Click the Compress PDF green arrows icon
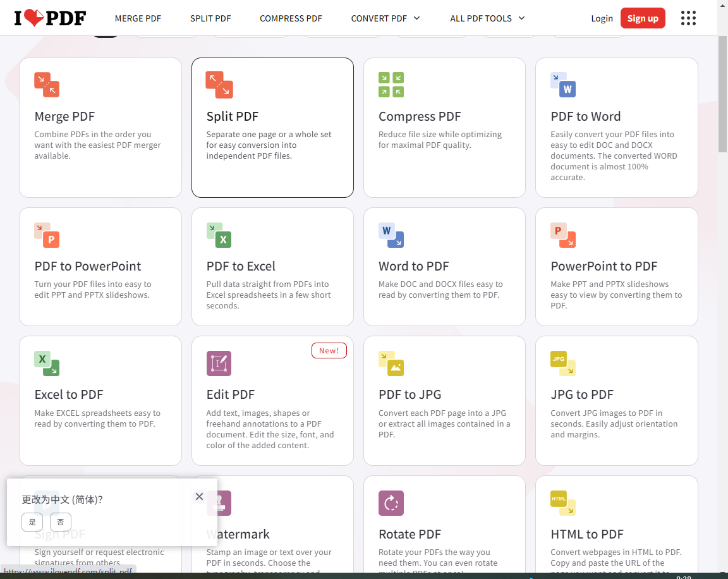The height and width of the screenshot is (579, 728). (x=391, y=85)
